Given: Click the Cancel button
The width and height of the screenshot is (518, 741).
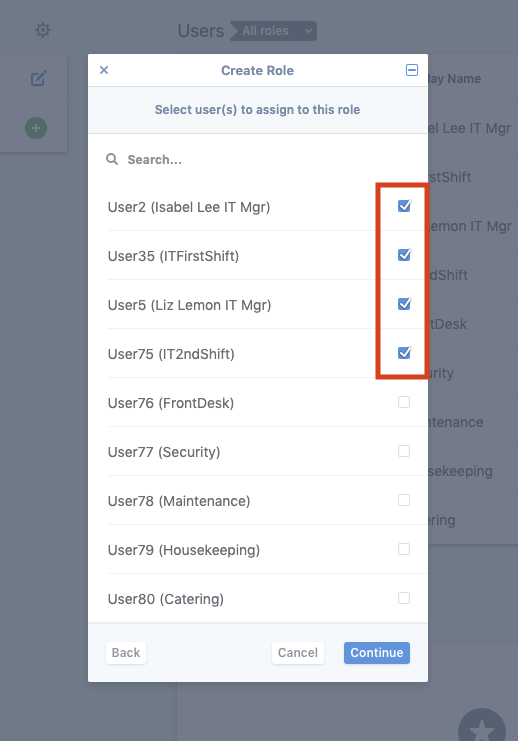Looking at the screenshot, I should tap(298, 653).
